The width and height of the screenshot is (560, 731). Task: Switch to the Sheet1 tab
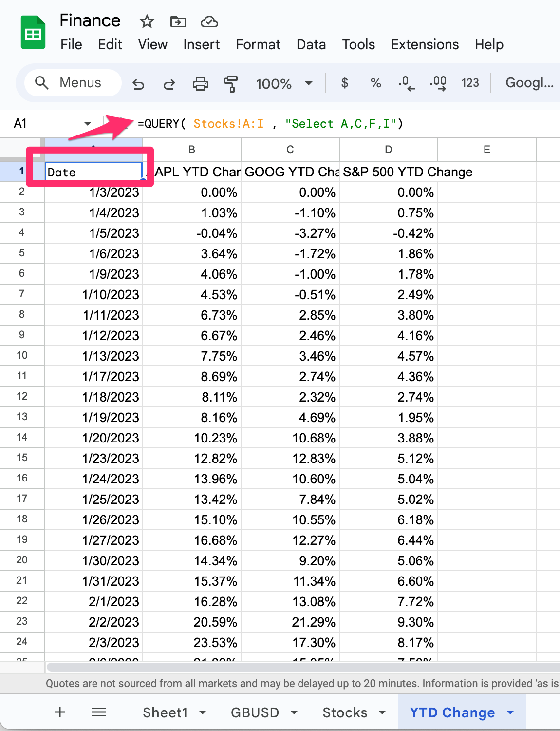coord(165,712)
